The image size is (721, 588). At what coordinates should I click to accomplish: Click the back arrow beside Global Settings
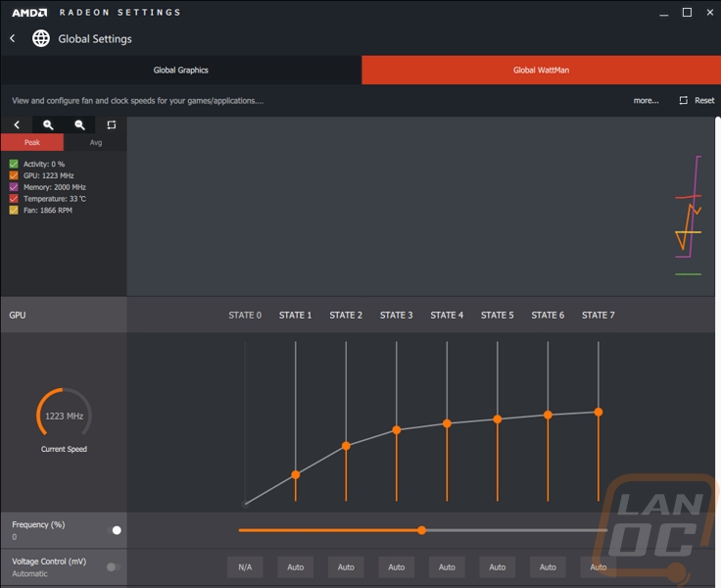click(13, 38)
